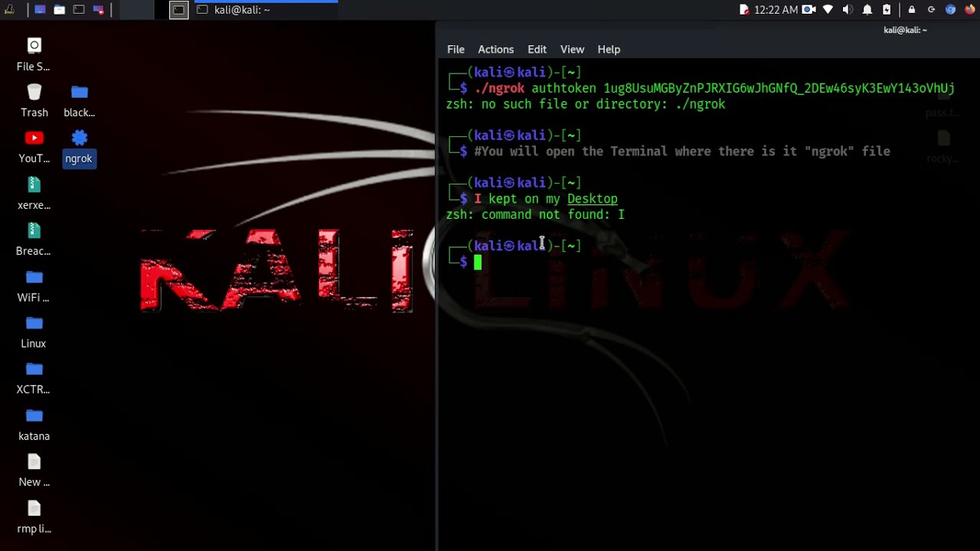Open the terminal Actions menu
980x551 pixels.
coord(495,49)
